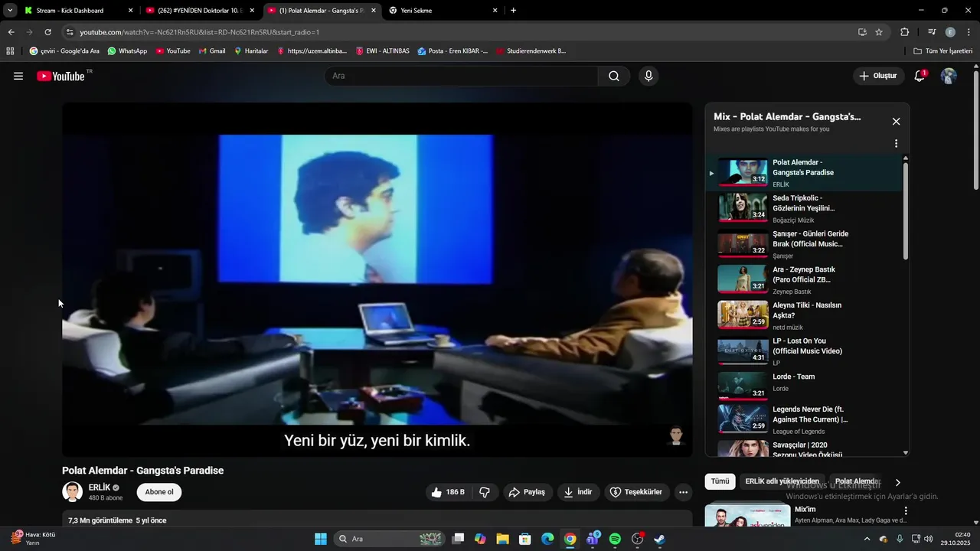This screenshot has width=980, height=551.
Task: Open Windows Start menu
Action: [x=321, y=539]
